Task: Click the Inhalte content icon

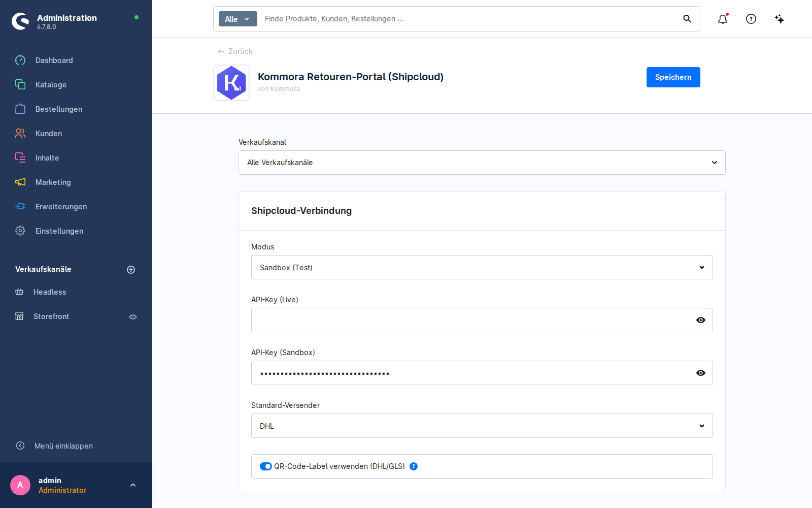Action: click(20, 158)
